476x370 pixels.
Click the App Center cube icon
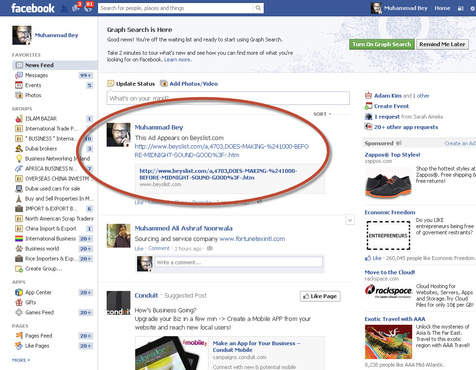19,292
